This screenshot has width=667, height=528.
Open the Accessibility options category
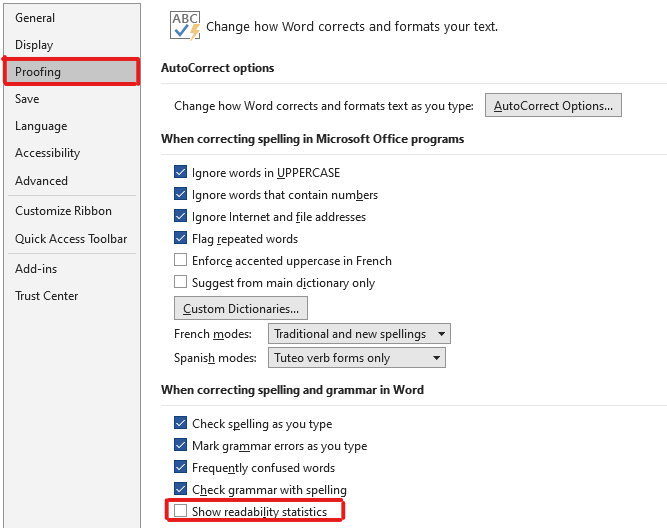(x=47, y=153)
